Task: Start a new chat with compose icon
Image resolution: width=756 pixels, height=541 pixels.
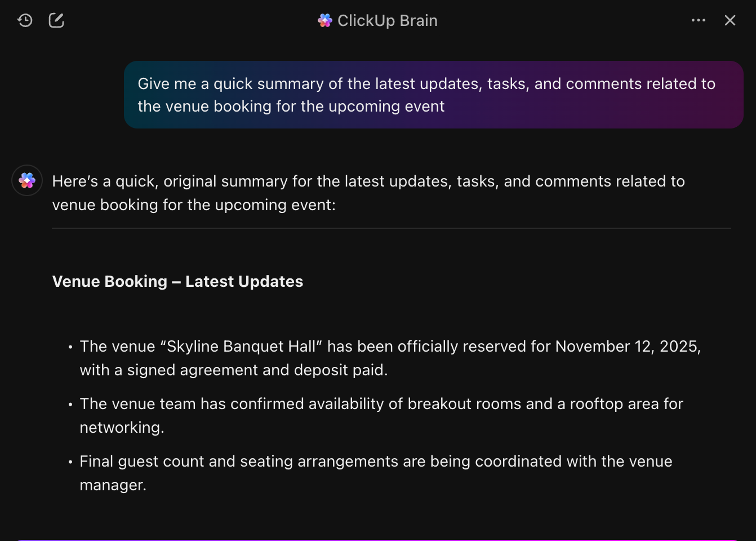Action: tap(56, 21)
